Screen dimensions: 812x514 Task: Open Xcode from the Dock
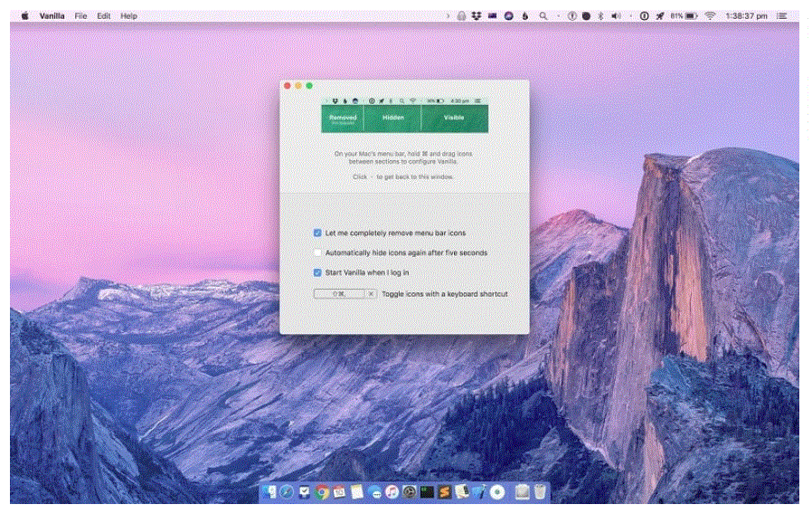(x=479, y=491)
